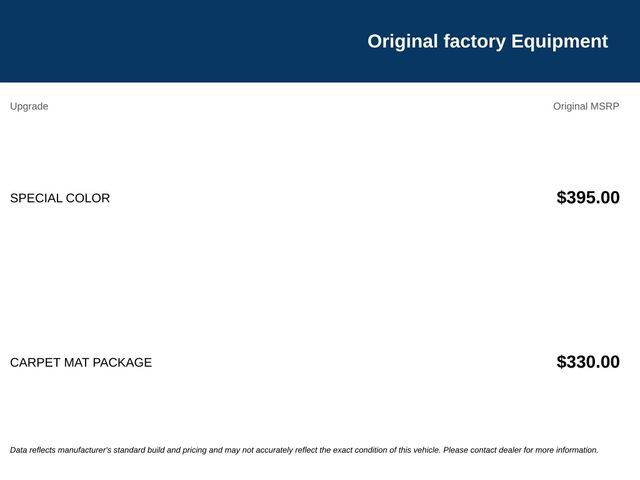Click the word "Equipment" in the header
640x480 pixels.
click(559, 42)
